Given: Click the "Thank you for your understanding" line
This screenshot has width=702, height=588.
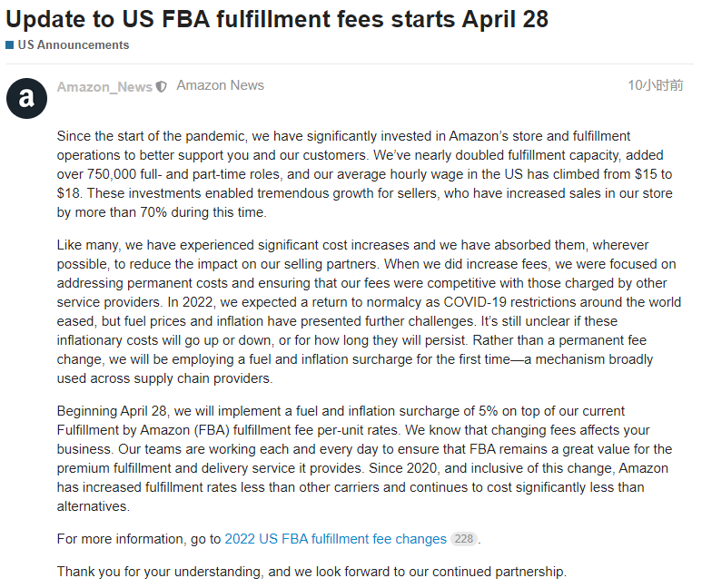Looking at the screenshot, I should tap(311, 572).
